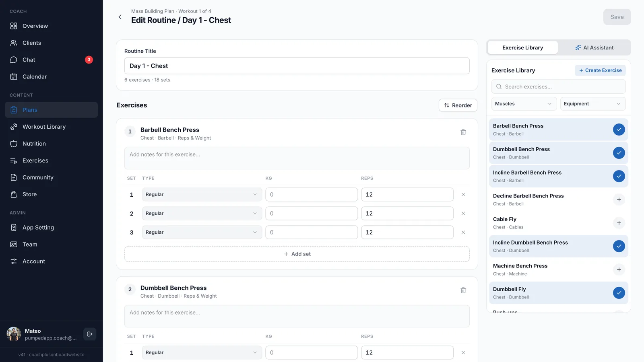Open Plans in the sidebar
644x362 pixels.
(51, 110)
